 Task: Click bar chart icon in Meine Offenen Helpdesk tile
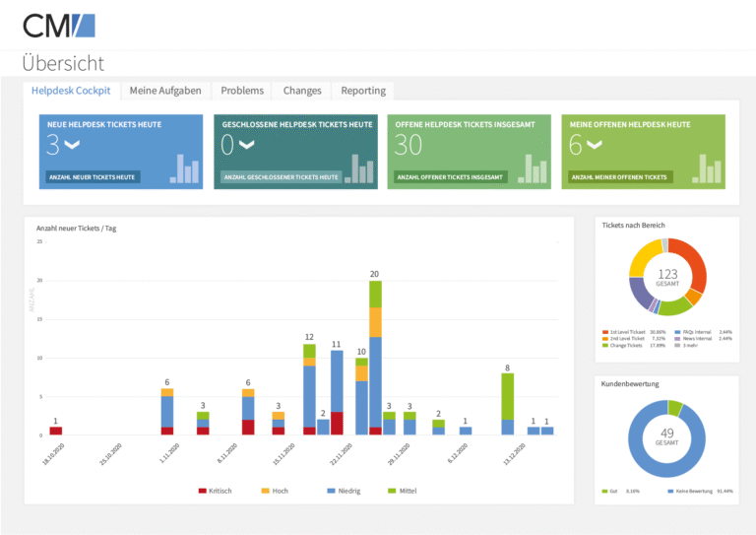[x=707, y=168]
